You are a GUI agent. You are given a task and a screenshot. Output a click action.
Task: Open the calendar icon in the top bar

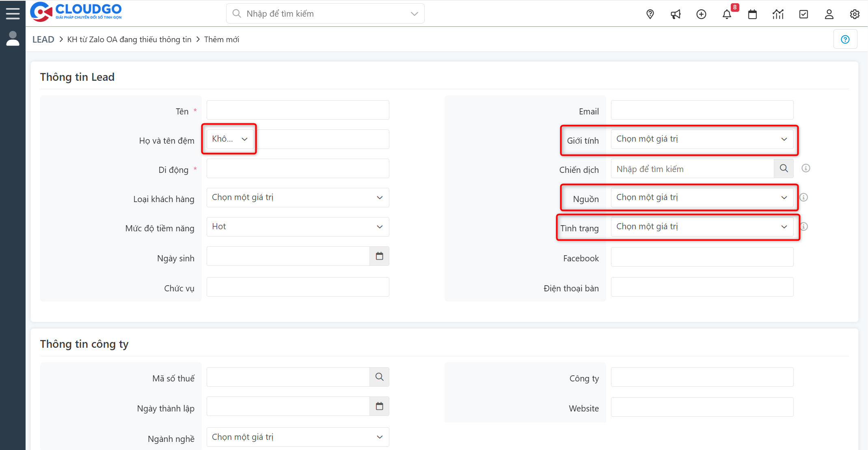[x=752, y=14]
